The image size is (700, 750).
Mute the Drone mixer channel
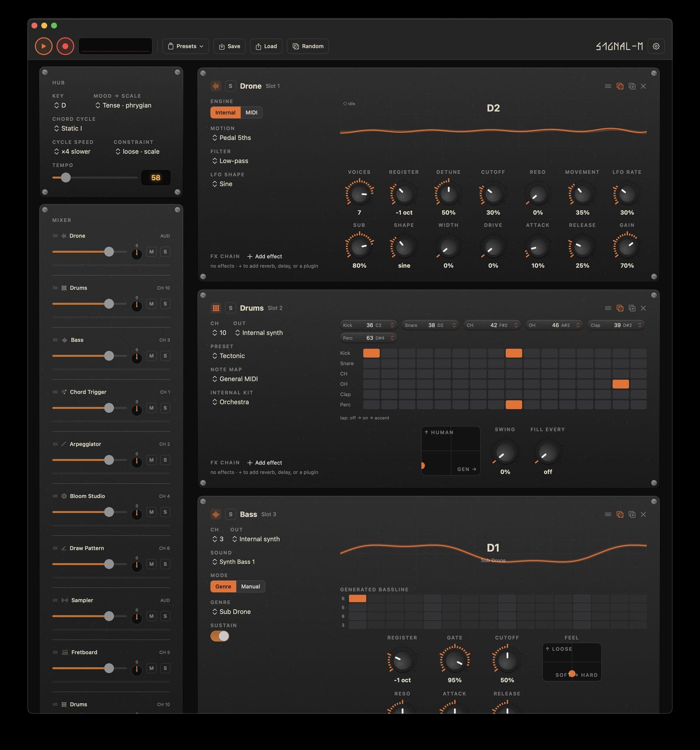pos(151,252)
